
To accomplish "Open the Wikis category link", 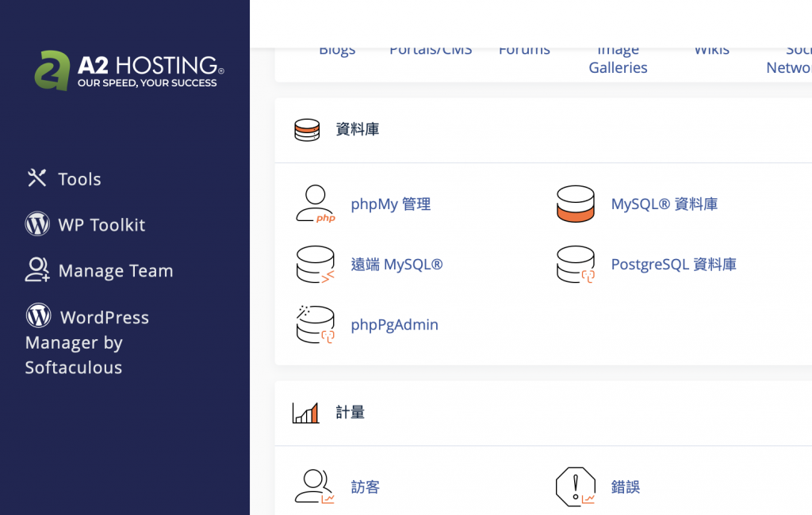I will tap(711, 51).
